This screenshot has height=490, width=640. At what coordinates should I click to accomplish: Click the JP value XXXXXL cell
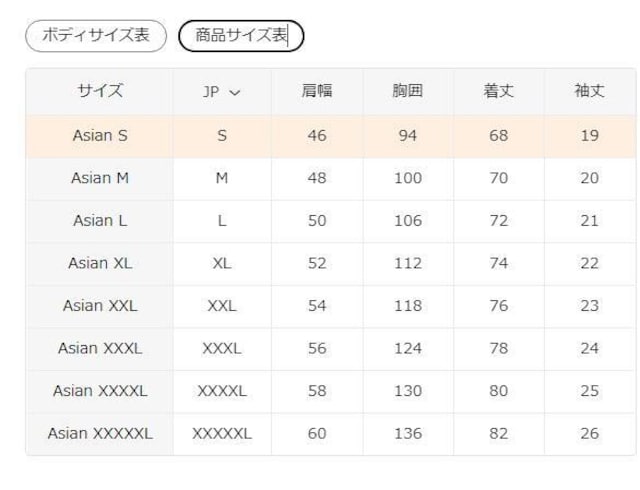tap(222, 433)
